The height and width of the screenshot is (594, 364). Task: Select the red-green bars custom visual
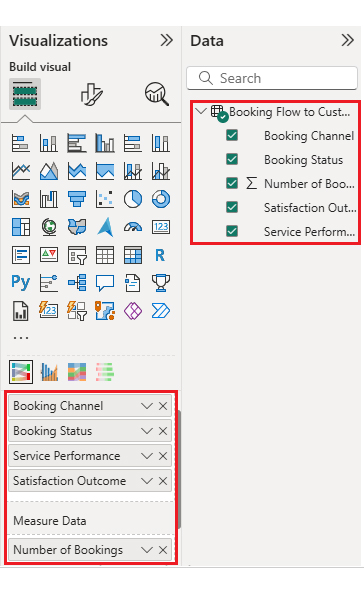pos(105,372)
